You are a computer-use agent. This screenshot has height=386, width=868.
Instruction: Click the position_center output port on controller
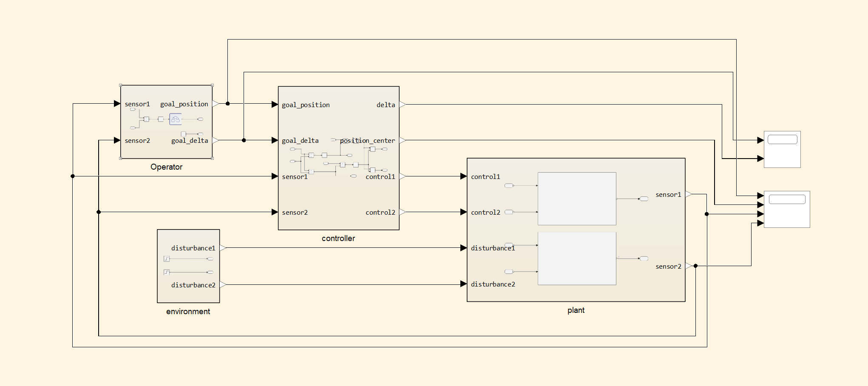pyautogui.click(x=402, y=140)
